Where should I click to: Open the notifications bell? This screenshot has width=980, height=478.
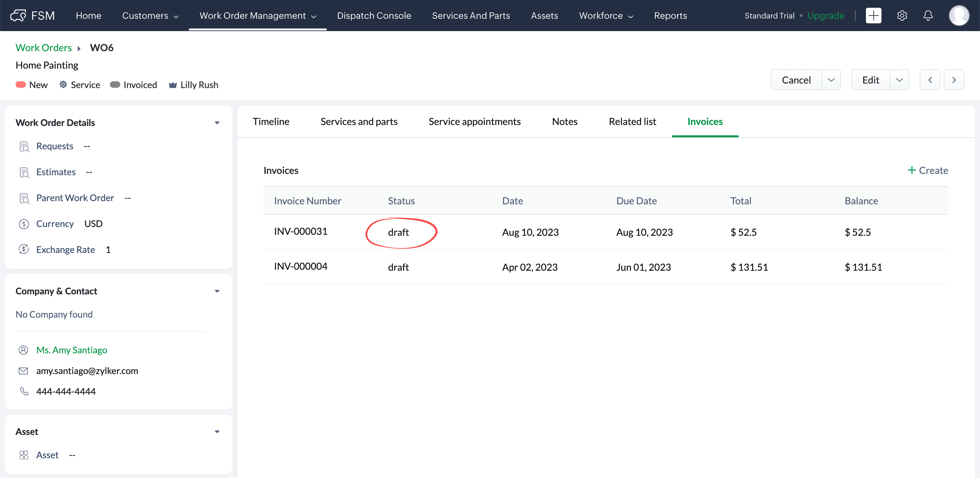pos(928,16)
